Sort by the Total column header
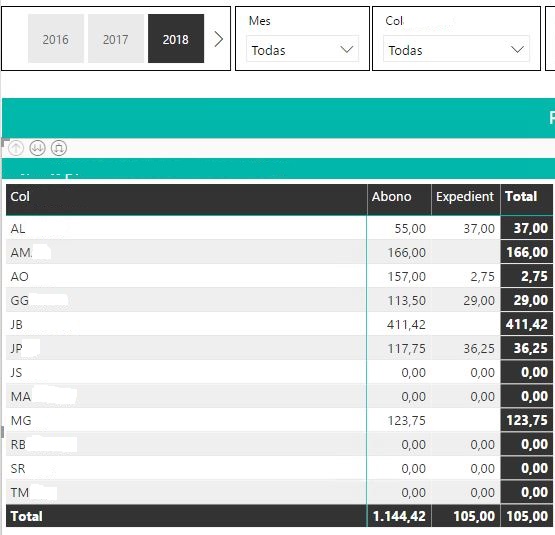 click(x=521, y=197)
